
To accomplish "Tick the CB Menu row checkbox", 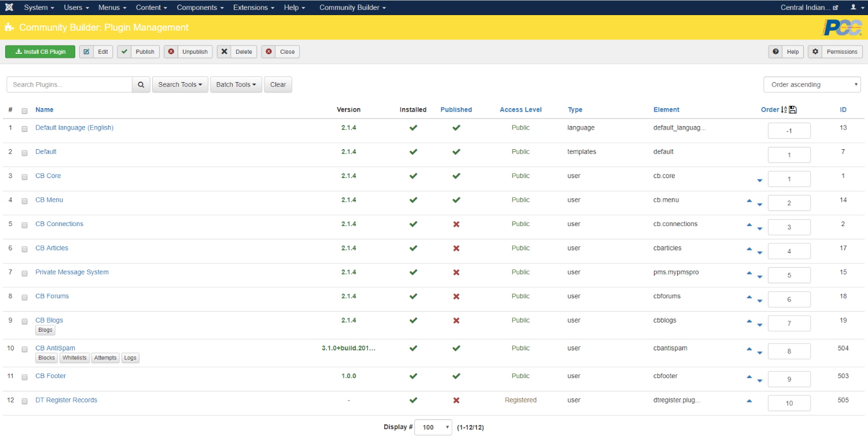I will tap(24, 201).
